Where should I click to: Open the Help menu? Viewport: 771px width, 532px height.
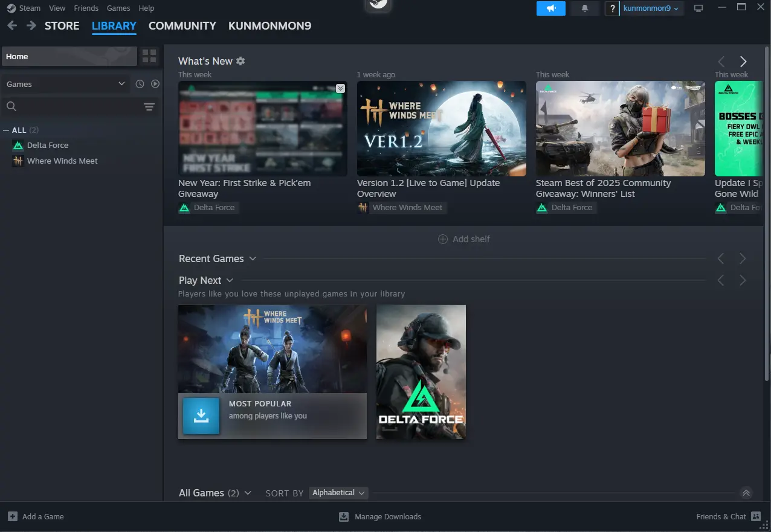pos(146,8)
